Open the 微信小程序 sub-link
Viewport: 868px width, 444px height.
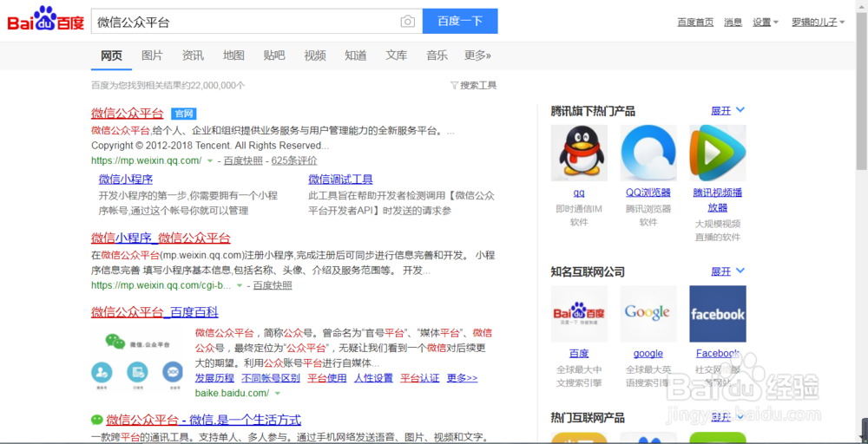click(126, 180)
